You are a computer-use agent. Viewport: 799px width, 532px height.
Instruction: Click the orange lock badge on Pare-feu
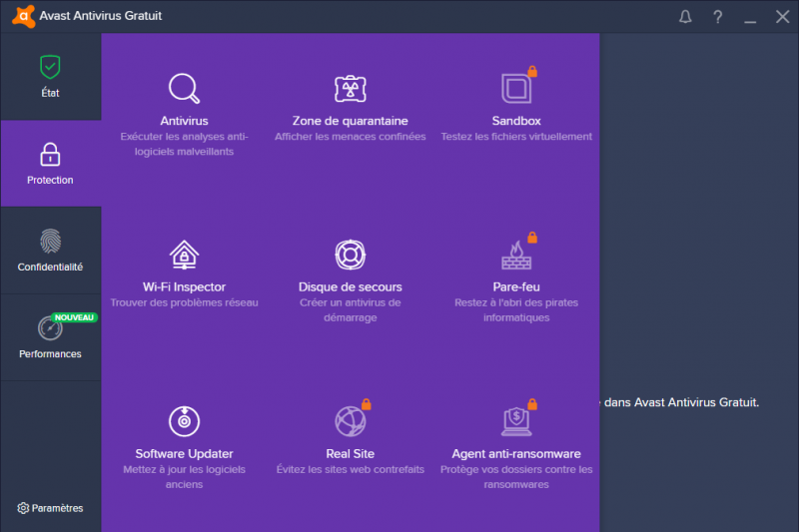pyautogui.click(x=532, y=238)
